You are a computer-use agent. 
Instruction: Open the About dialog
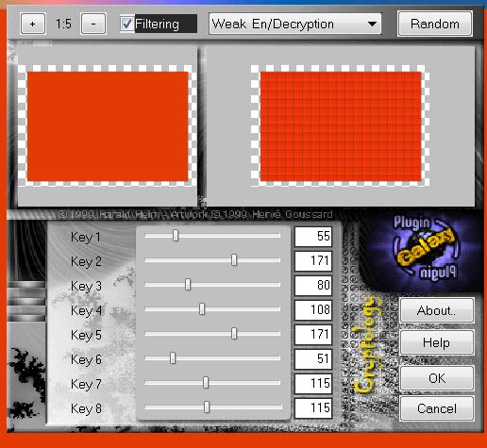437,310
